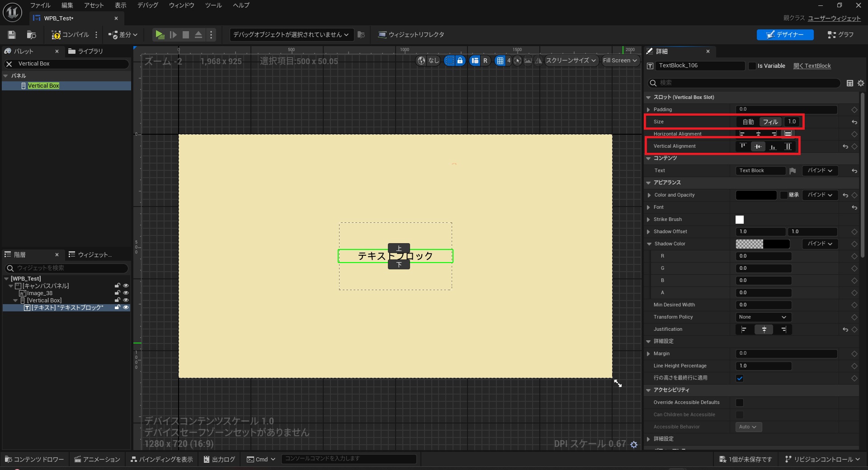Click the 開く TextBlock link

coord(812,66)
